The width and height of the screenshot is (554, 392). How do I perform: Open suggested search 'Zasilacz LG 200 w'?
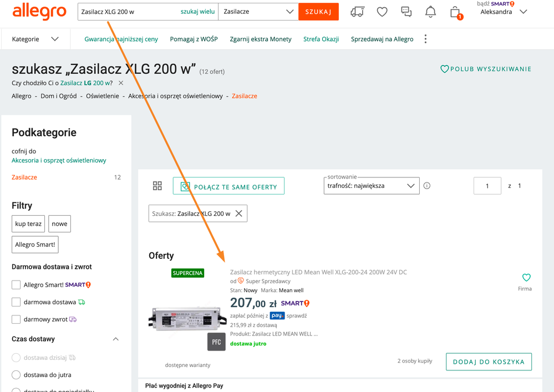pos(86,83)
